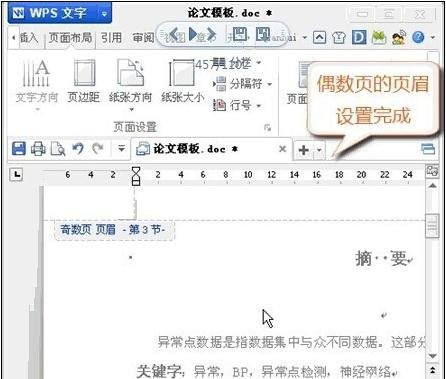This screenshot has width=446, height=379.
Task: Undo the last action
Action: point(78,149)
